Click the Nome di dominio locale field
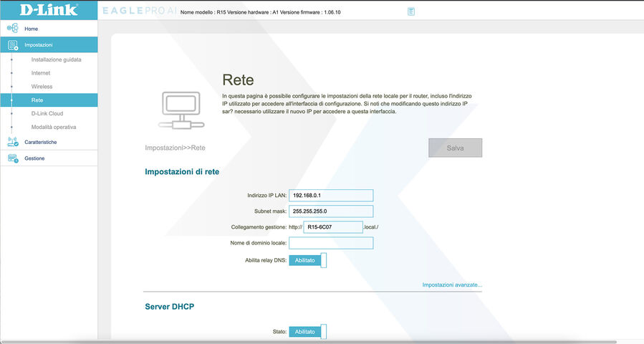 click(331, 243)
